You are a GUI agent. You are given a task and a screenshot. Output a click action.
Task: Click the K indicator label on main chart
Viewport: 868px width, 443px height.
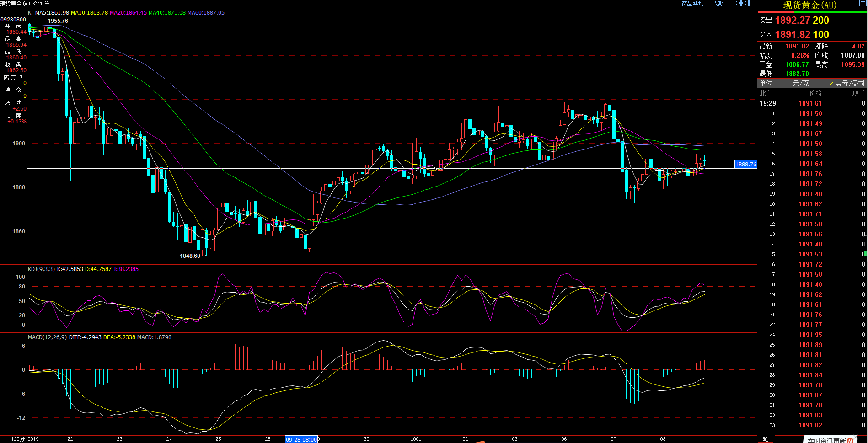pyautogui.click(x=30, y=13)
